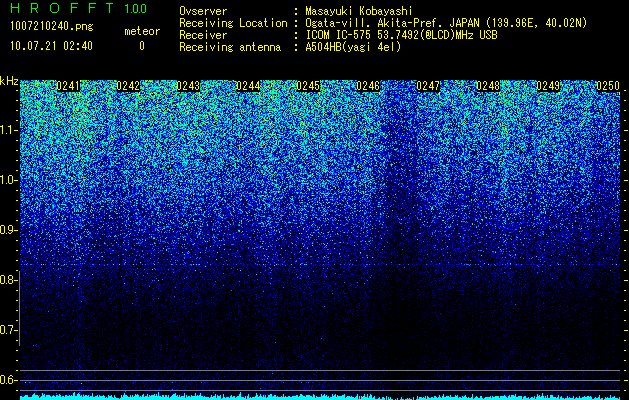629x400 pixels.
Task: Click the meteor label
Action: [x=142, y=31]
